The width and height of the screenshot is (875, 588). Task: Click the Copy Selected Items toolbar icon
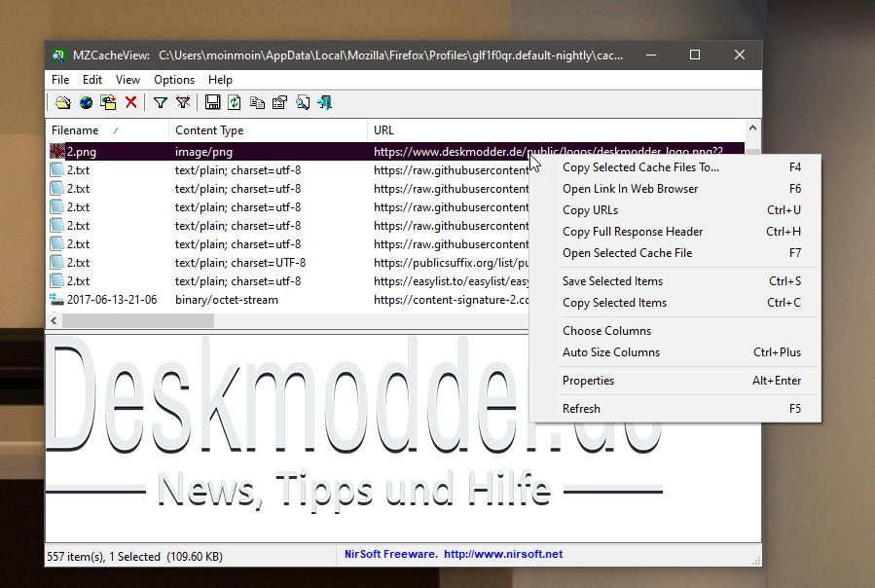pos(257,103)
